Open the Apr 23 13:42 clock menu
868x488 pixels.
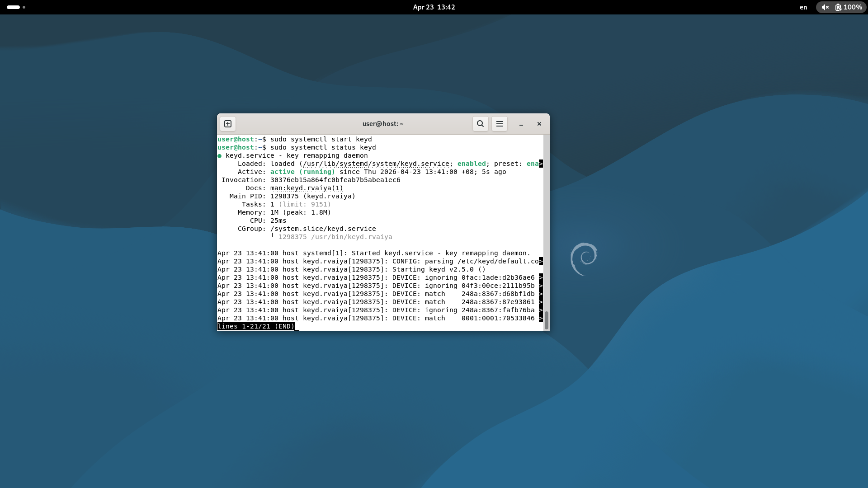434,7
